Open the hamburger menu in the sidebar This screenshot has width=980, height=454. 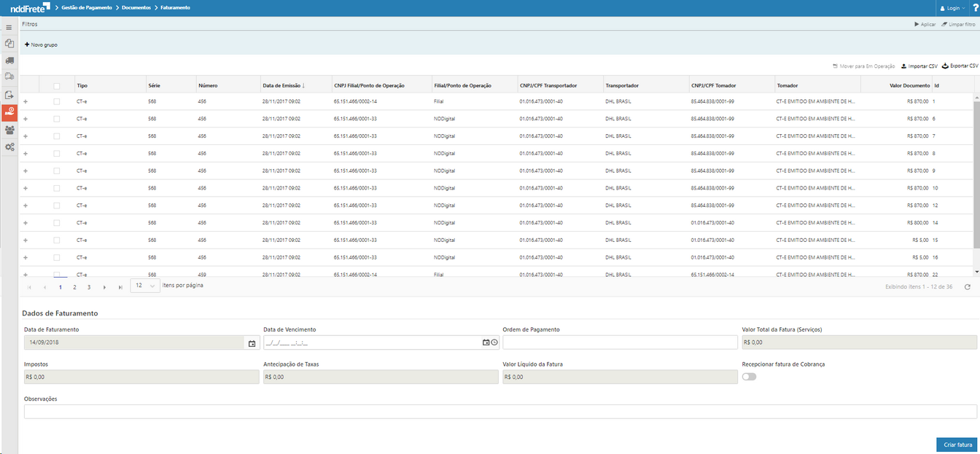9,28
